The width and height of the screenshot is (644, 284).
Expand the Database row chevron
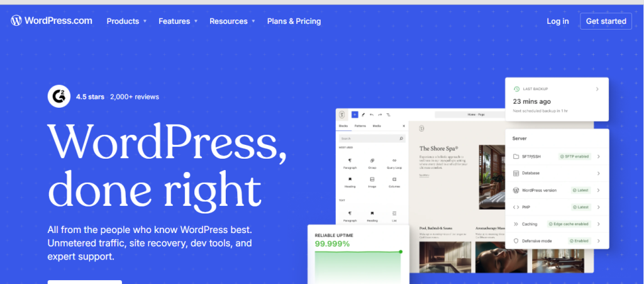598,173
